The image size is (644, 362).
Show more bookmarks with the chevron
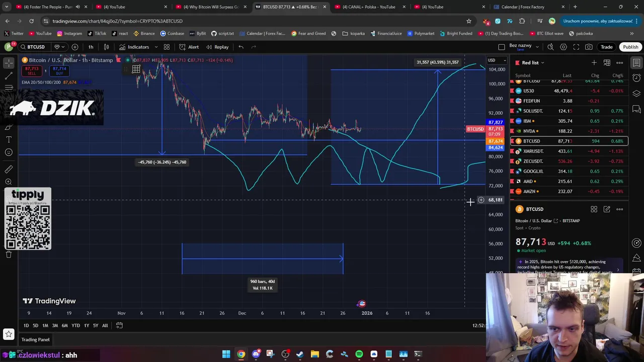[632, 34]
